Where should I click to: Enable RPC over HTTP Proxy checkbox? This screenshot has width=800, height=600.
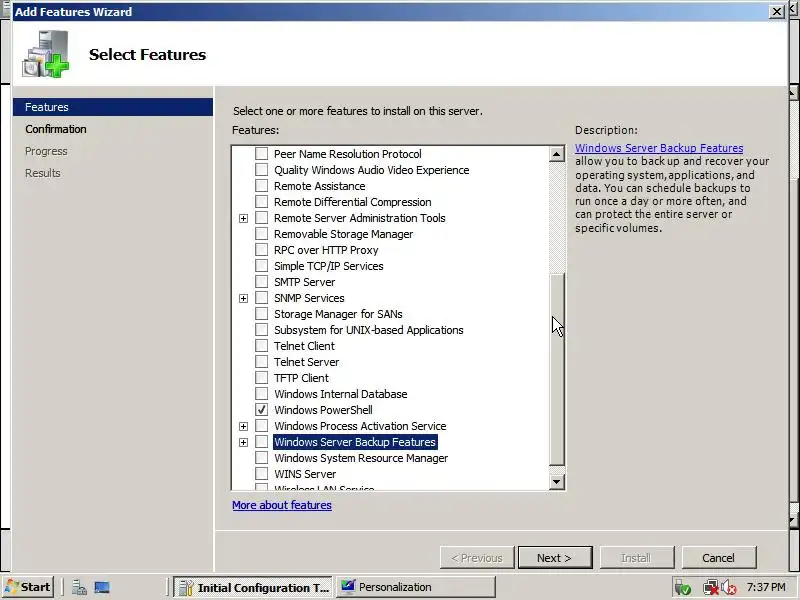261,249
